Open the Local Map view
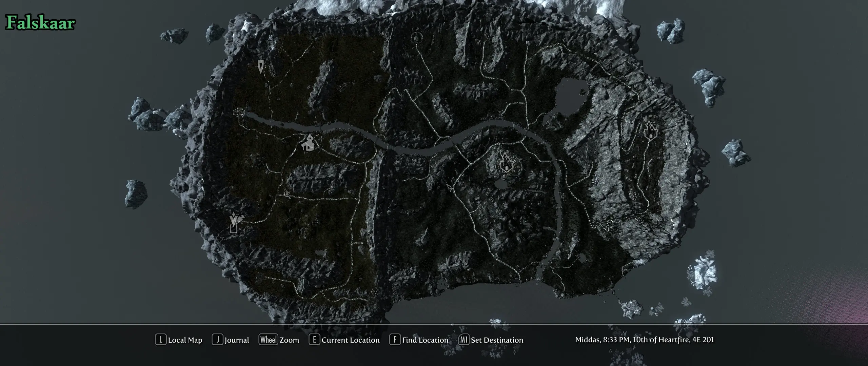Viewport: 868px width, 366px height. [x=185, y=340]
